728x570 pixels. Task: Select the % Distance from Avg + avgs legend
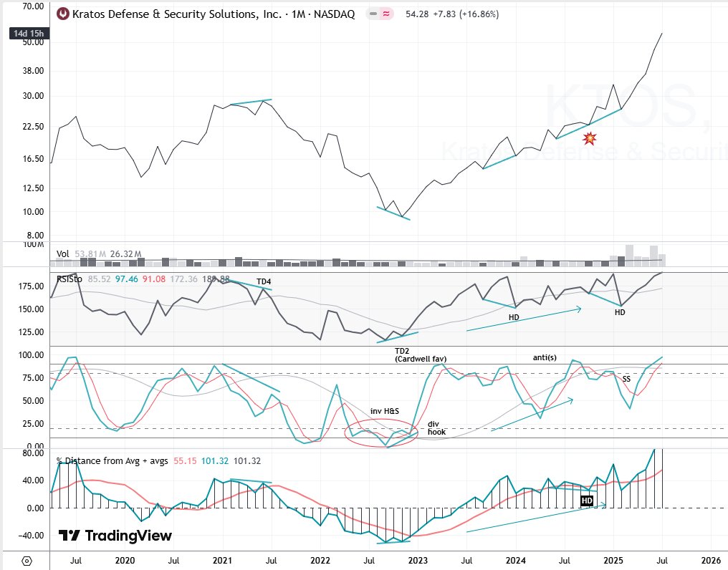tap(112, 461)
